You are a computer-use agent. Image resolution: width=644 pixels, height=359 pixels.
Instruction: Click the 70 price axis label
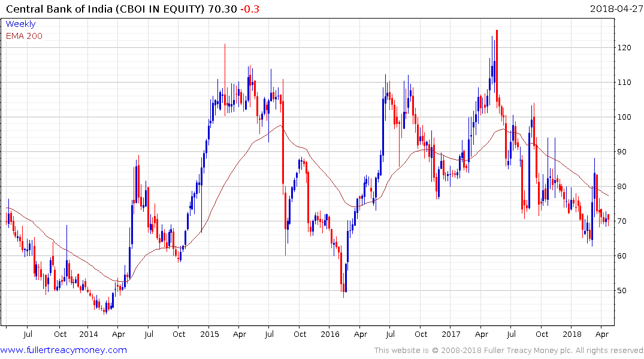tap(622, 221)
